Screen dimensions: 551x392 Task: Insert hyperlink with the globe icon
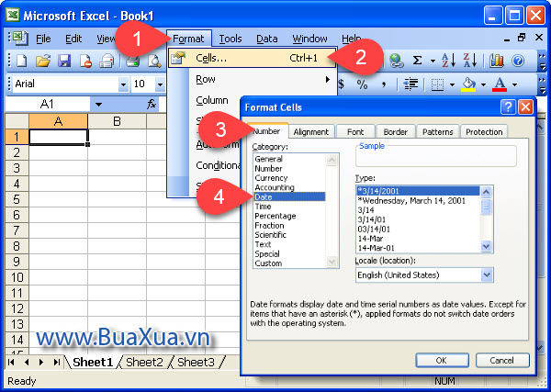click(x=397, y=61)
